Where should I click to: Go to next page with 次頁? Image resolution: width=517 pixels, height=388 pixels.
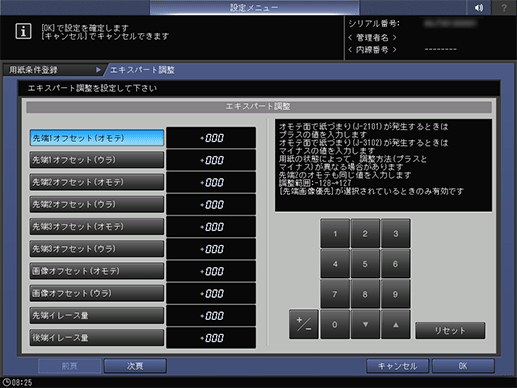(x=135, y=366)
